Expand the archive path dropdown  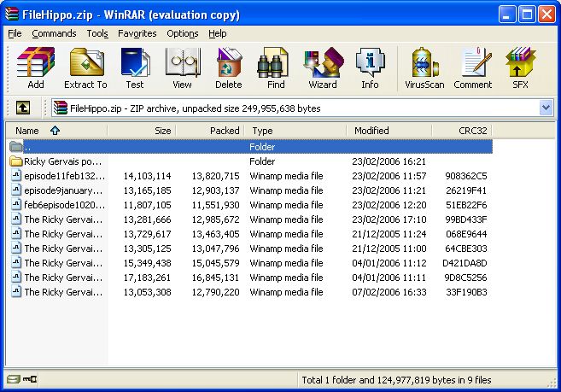pos(546,108)
